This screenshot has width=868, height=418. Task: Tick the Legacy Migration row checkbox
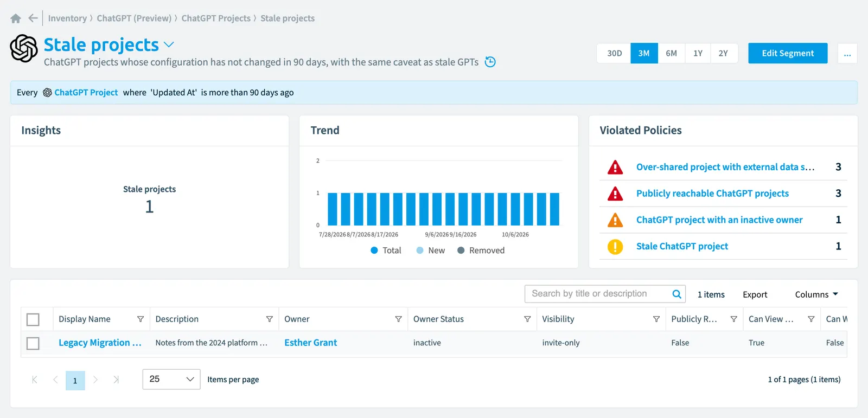point(33,343)
